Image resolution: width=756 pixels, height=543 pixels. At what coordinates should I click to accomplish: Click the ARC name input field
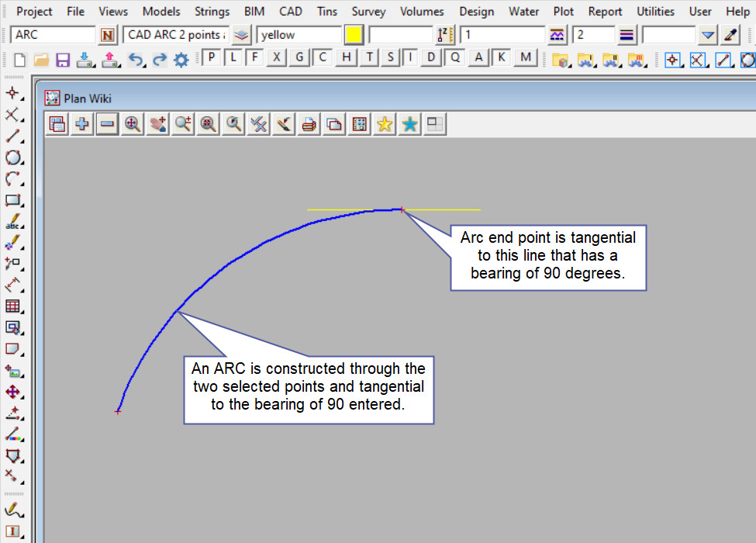[53, 35]
